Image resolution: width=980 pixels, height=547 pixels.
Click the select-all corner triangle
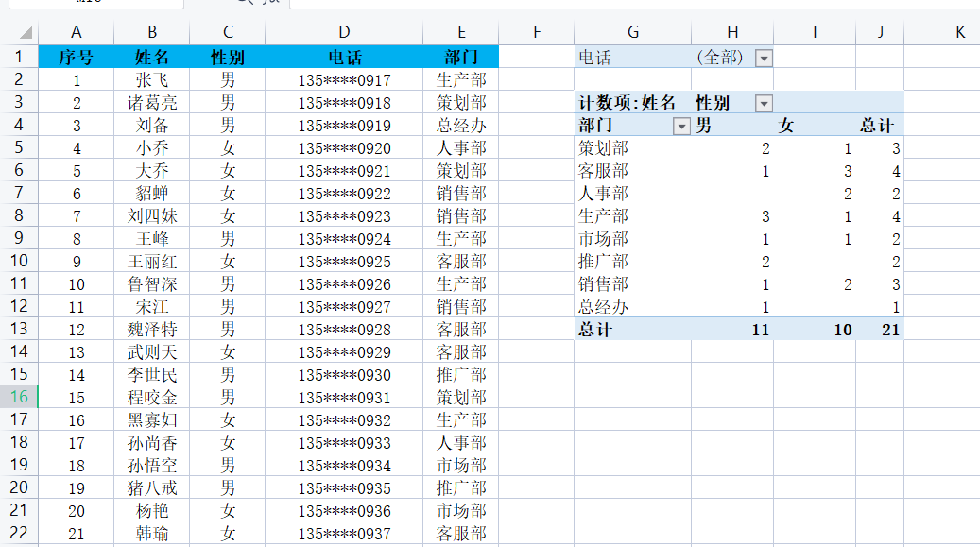pyautogui.click(x=26, y=32)
